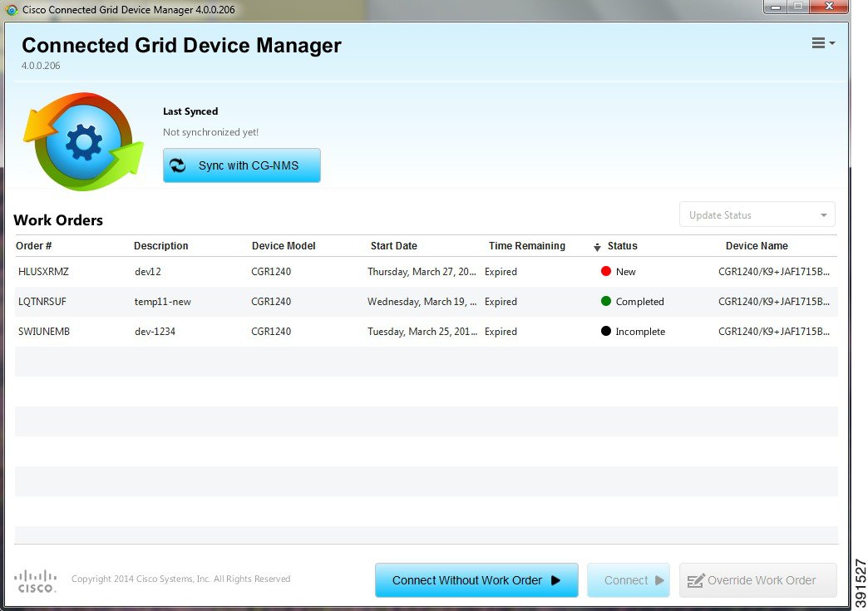Click the black Incomplete status dot
This screenshot has height=611, width=868.
pos(605,331)
